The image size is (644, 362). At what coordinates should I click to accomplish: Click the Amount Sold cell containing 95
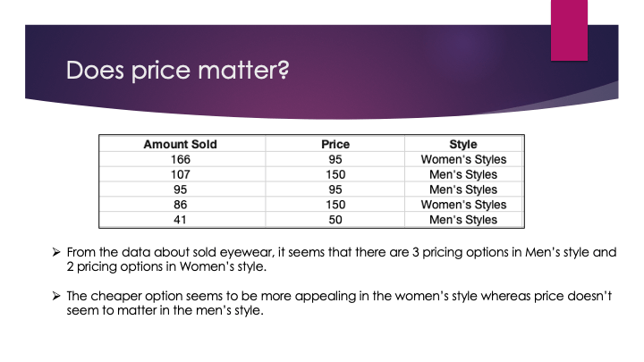point(180,189)
